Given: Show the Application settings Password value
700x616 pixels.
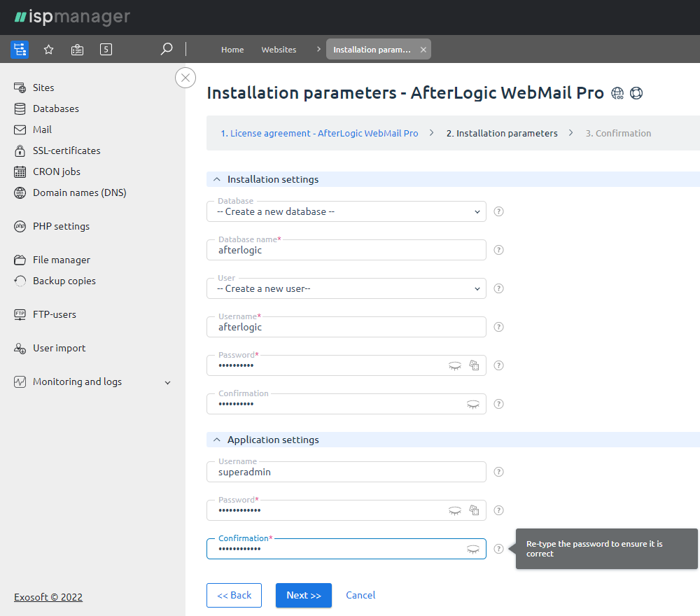Looking at the screenshot, I should pyautogui.click(x=455, y=510).
